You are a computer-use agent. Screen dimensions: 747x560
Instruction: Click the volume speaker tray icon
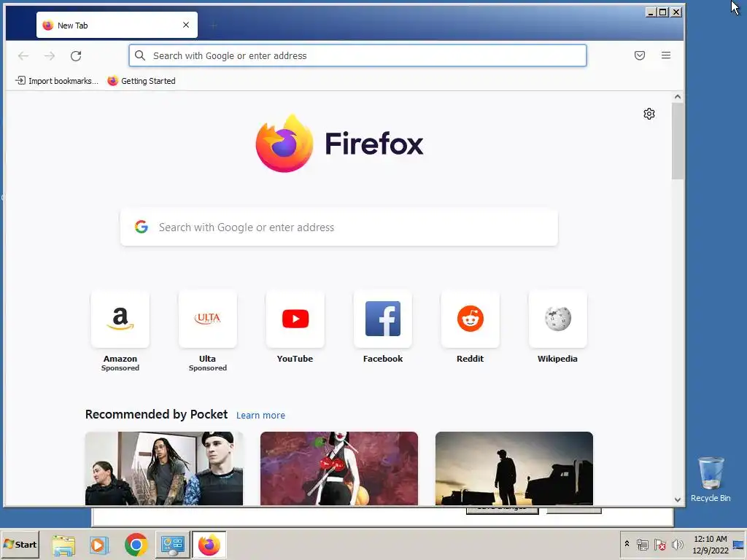point(677,544)
